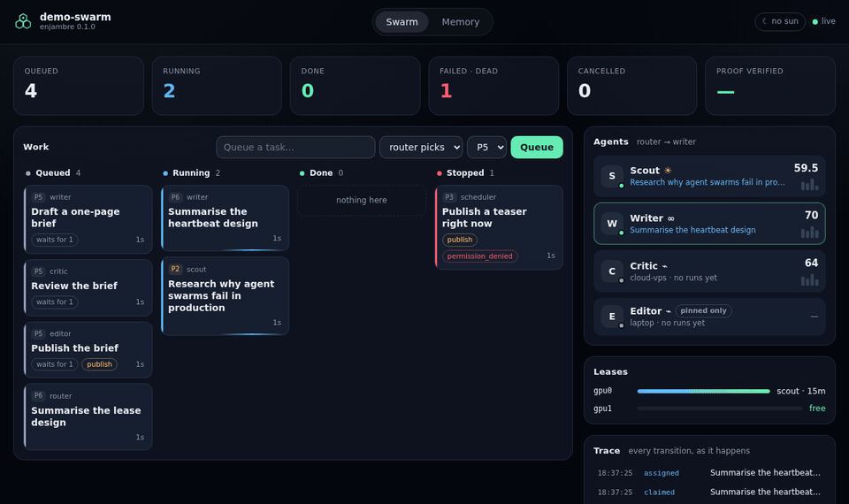The width and height of the screenshot is (849, 504).
Task: Open the Summarise the heartbeat design running card
Action: pos(225,218)
